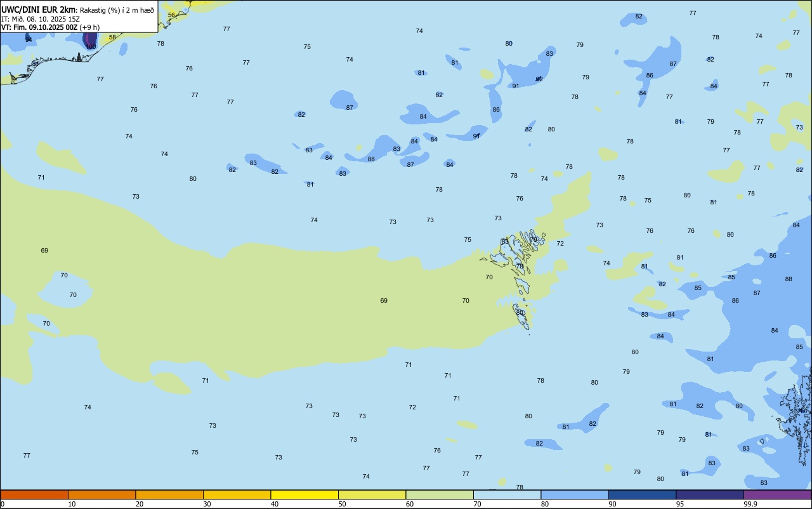Click the 70–80 pale blue legend swatch

507,494
